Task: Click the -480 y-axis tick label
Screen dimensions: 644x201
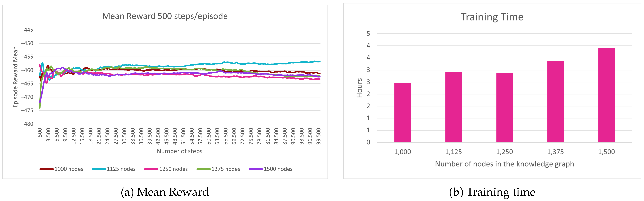Action: (x=27, y=124)
